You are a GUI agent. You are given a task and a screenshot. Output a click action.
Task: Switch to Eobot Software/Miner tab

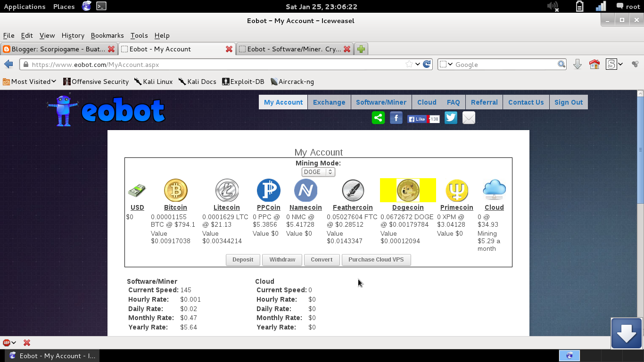click(294, 49)
